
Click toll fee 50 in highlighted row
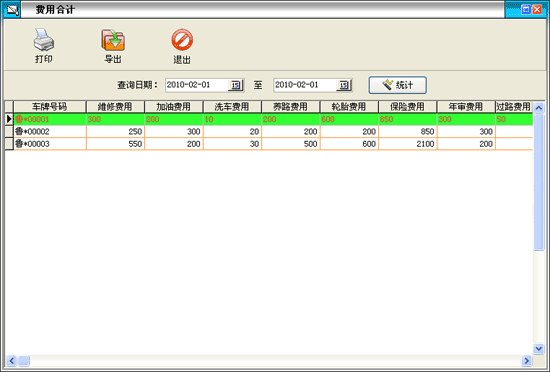coord(514,119)
